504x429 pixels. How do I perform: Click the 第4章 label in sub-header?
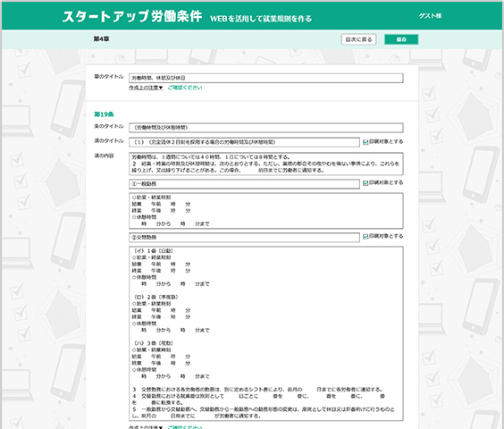click(x=101, y=39)
